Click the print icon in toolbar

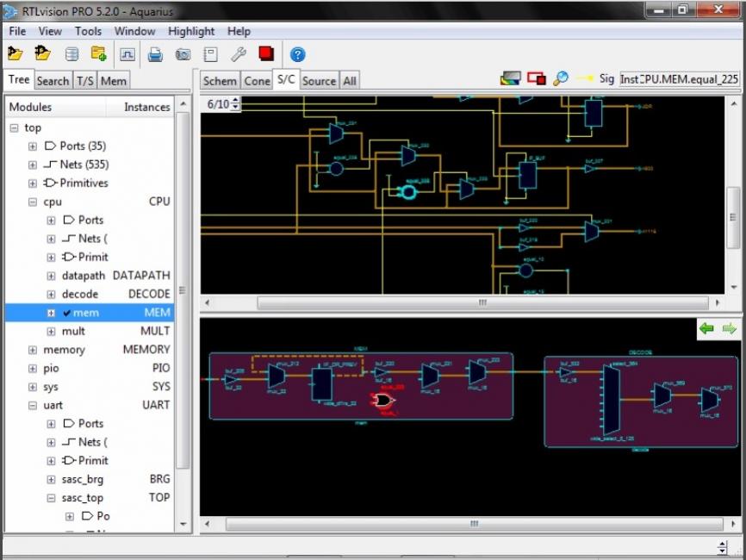(x=155, y=54)
